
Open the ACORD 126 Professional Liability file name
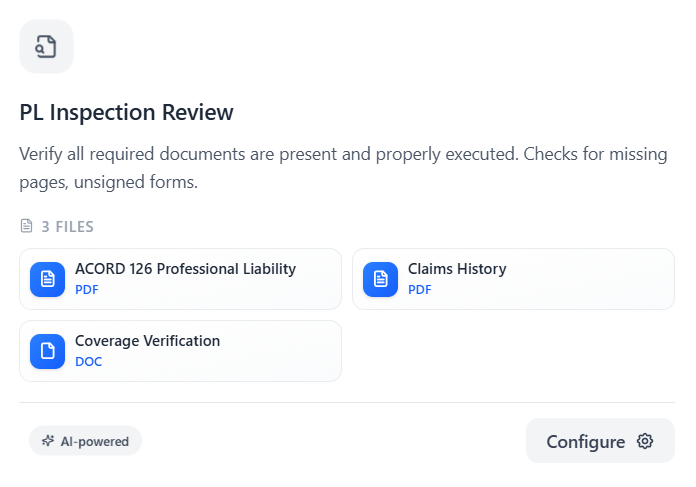tap(185, 269)
